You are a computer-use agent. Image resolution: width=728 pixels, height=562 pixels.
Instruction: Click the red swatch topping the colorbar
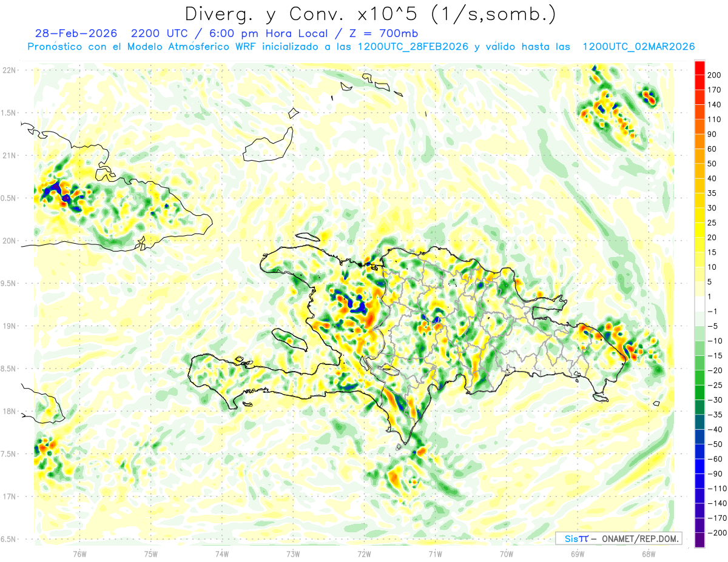(699, 67)
